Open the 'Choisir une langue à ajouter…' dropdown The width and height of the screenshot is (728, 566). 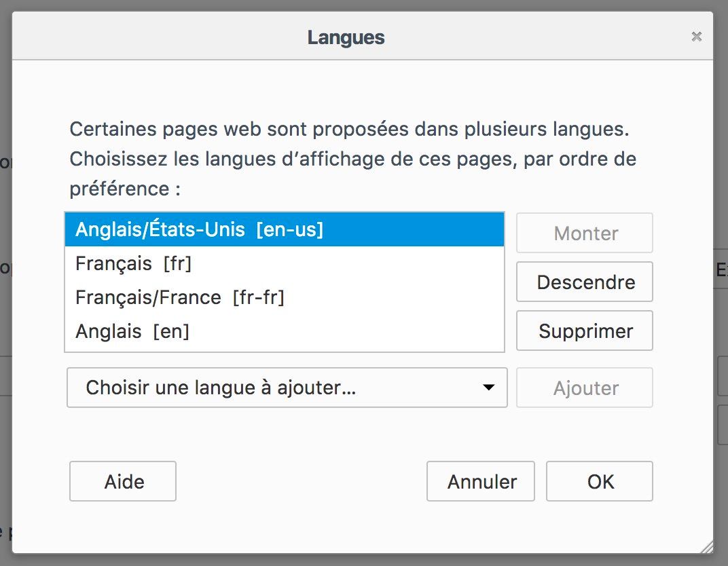[x=287, y=388]
